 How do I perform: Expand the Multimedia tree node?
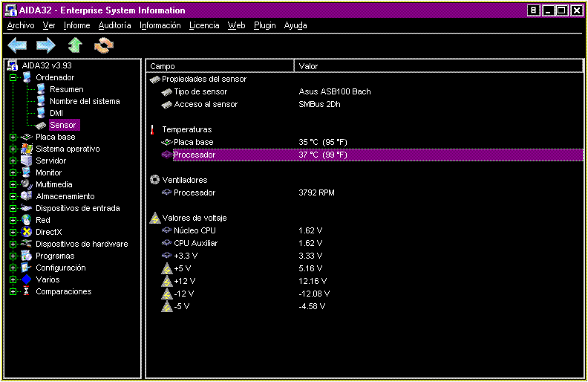[13, 184]
